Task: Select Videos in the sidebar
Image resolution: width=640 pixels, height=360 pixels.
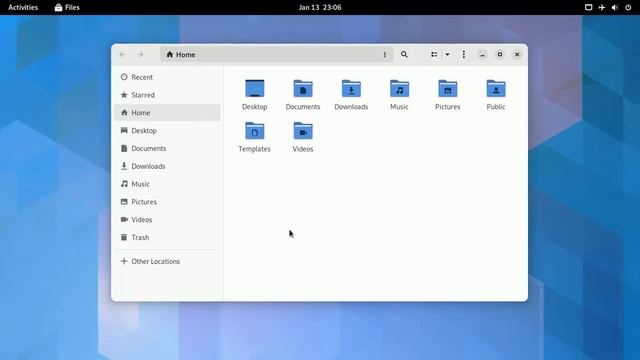Action: 167,220
